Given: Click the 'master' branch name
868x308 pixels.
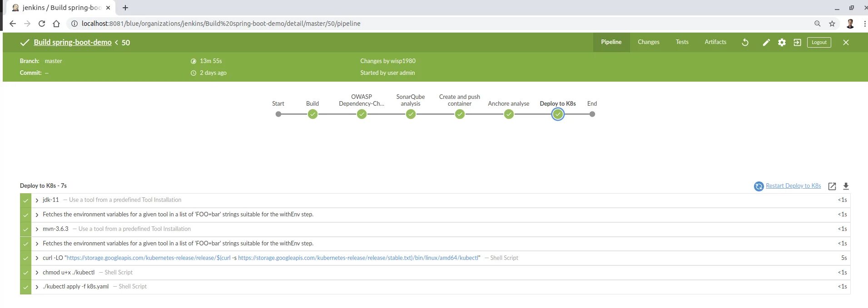Looking at the screenshot, I should [53, 61].
